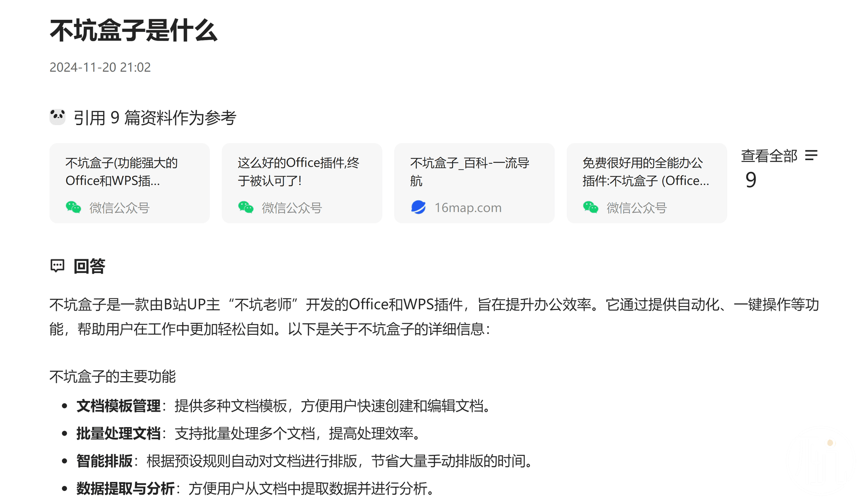Image resolution: width=864 pixels, height=504 pixels.
Task: Click the 回答 section heading
Action: point(90,266)
